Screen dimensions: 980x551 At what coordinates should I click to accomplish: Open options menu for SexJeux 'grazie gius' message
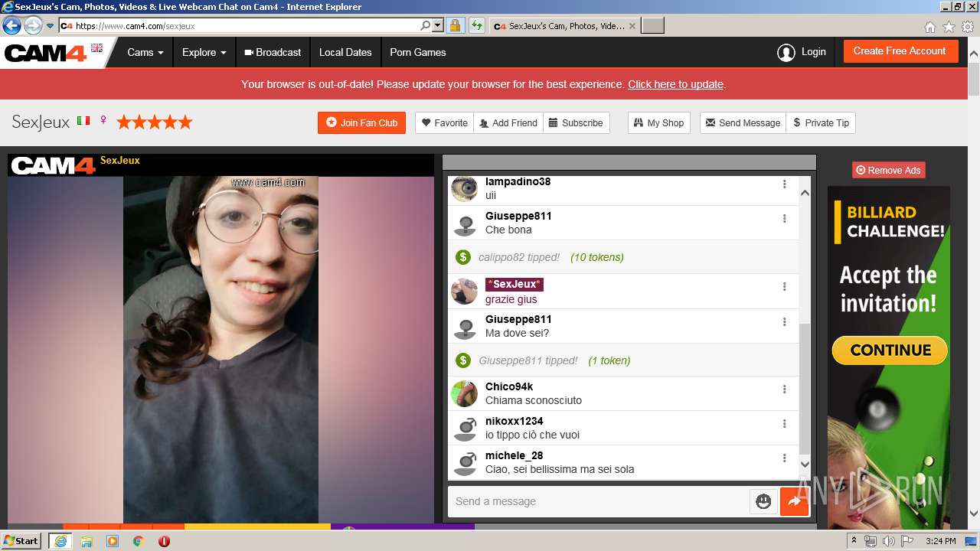[x=784, y=287]
